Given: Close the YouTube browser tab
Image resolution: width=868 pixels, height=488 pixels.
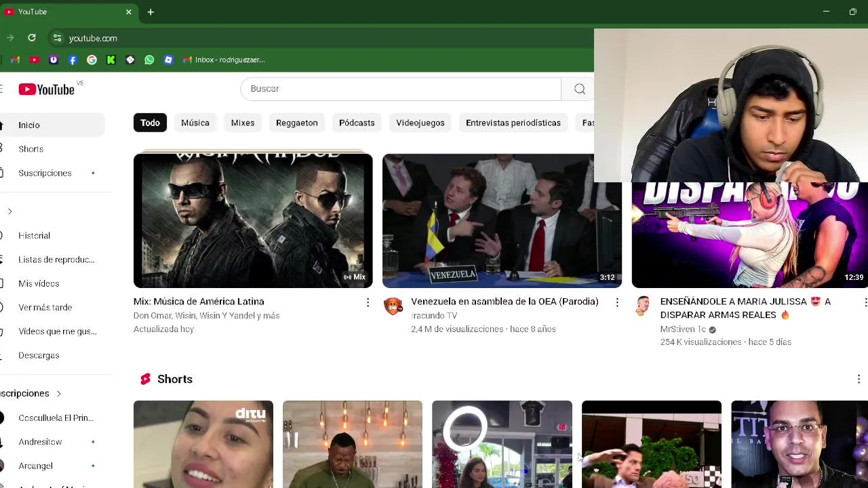Looking at the screenshot, I should pyautogui.click(x=129, y=12).
